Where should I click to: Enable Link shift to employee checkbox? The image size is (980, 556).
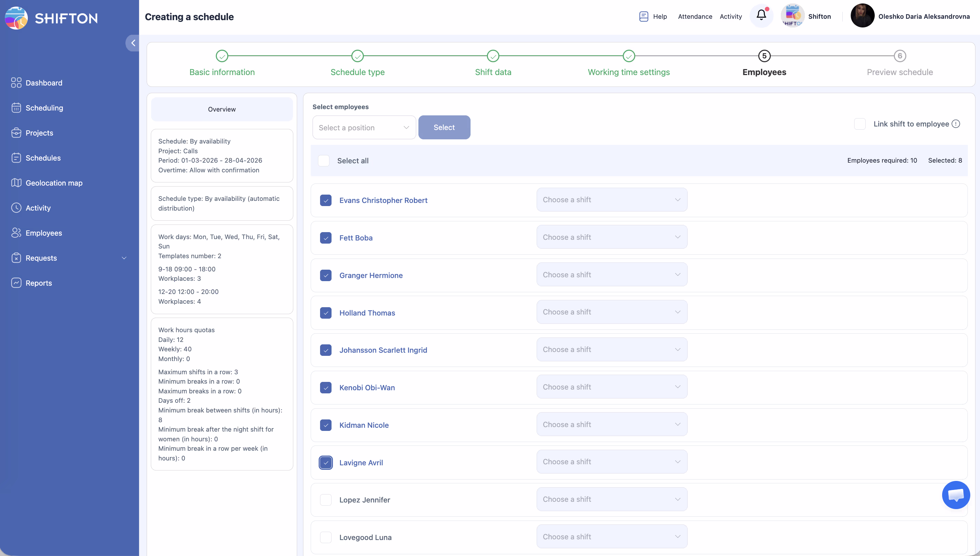(x=860, y=124)
